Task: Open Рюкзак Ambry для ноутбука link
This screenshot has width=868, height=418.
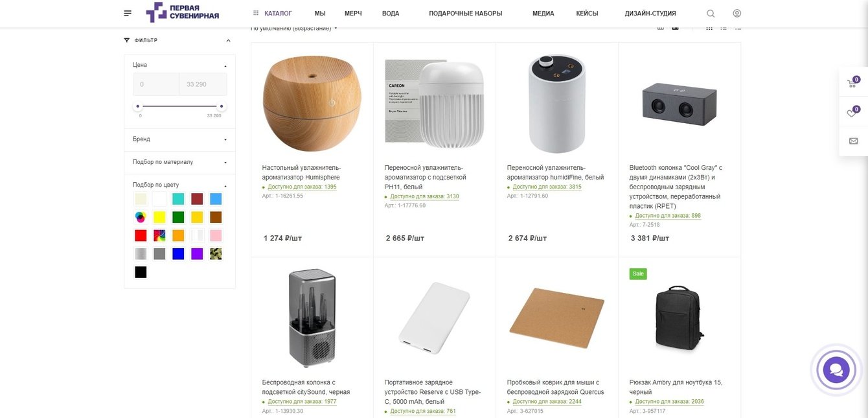Action: click(676, 387)
